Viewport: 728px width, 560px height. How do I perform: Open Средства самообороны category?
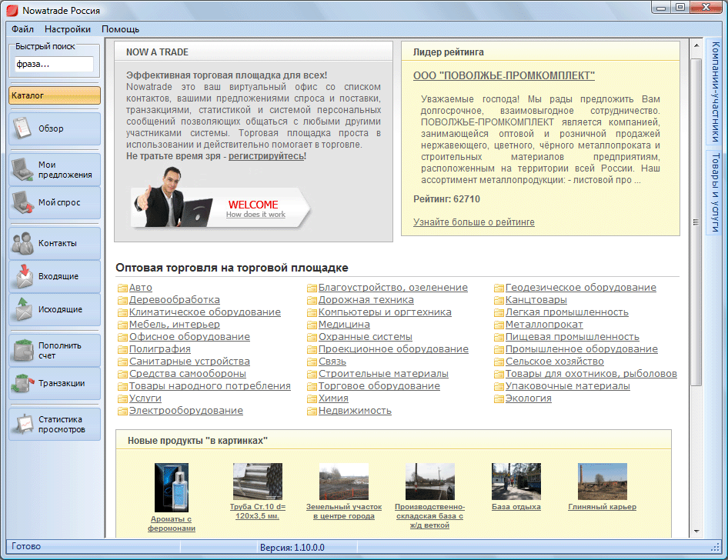pyautogui.click(x=188, y=374)
